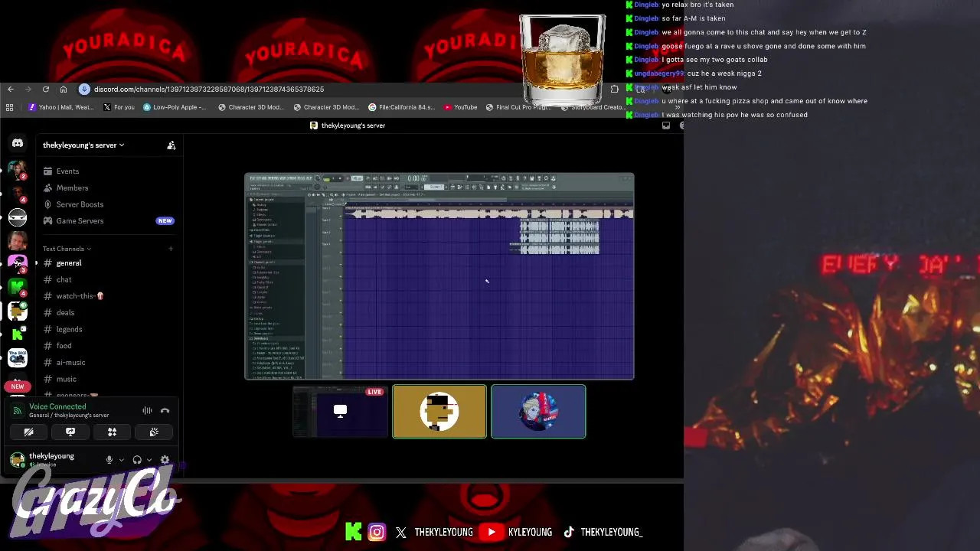
Task: Open YouTube icon in stream footer
Action: [x=492, y=532]
